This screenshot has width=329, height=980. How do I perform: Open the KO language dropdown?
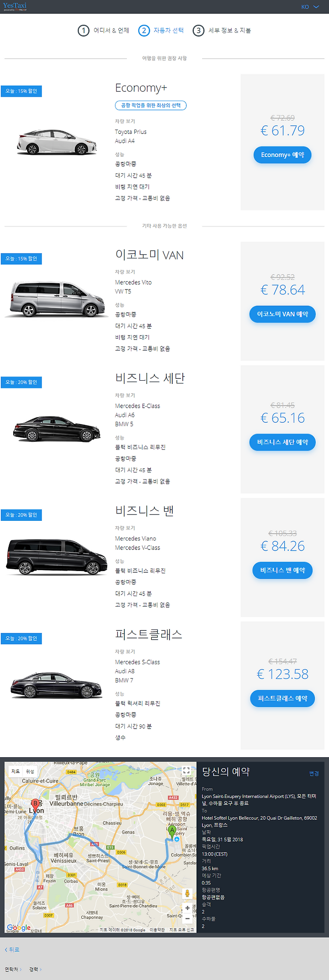click(x=310, y=7)
